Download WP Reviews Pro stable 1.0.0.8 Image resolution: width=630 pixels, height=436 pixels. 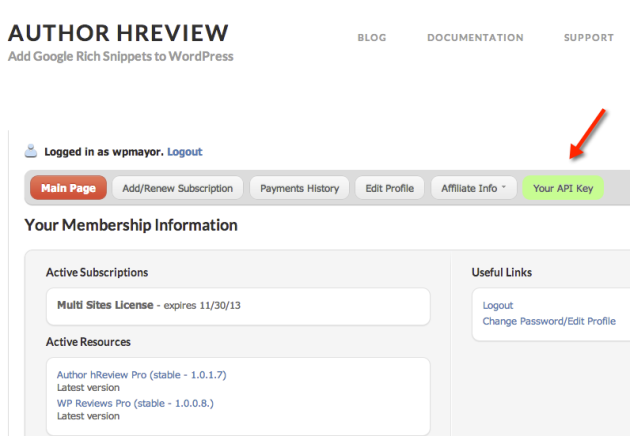(135, 403)
